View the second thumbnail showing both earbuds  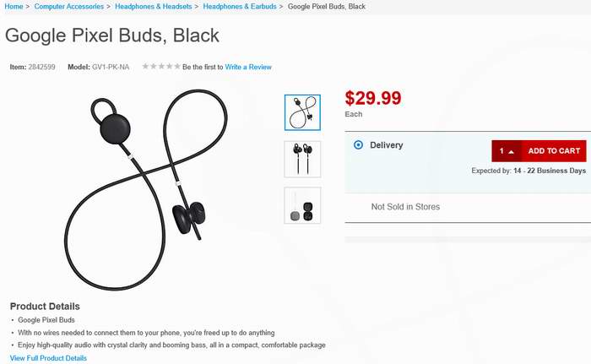coord(302,159)
